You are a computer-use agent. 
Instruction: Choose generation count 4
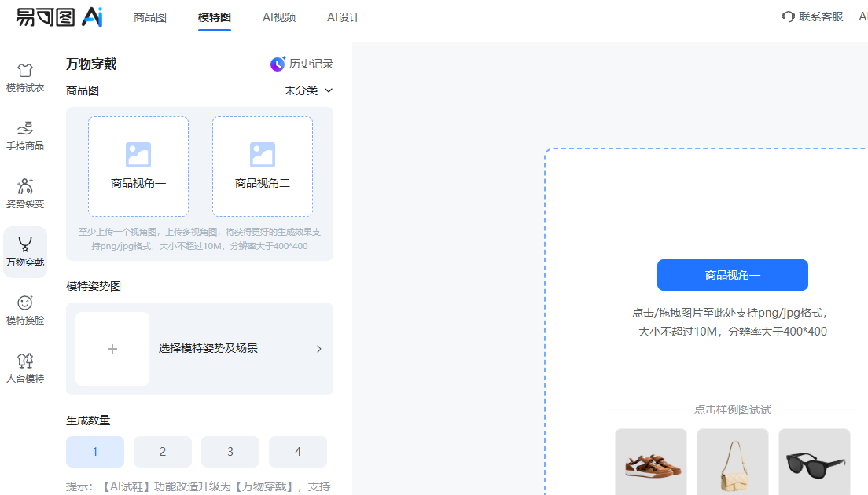[x=298, y=452]
